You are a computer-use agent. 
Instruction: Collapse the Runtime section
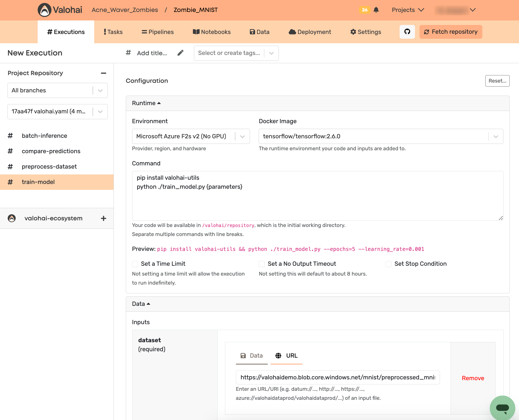click(x=146, y=103)
